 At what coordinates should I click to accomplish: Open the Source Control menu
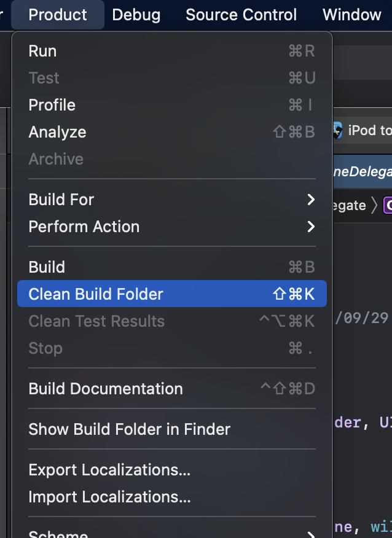point(241,15)
